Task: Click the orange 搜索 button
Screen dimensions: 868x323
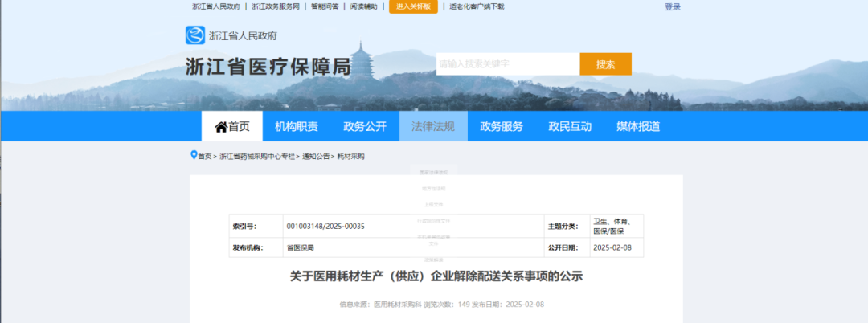Action: coord(606,64)
